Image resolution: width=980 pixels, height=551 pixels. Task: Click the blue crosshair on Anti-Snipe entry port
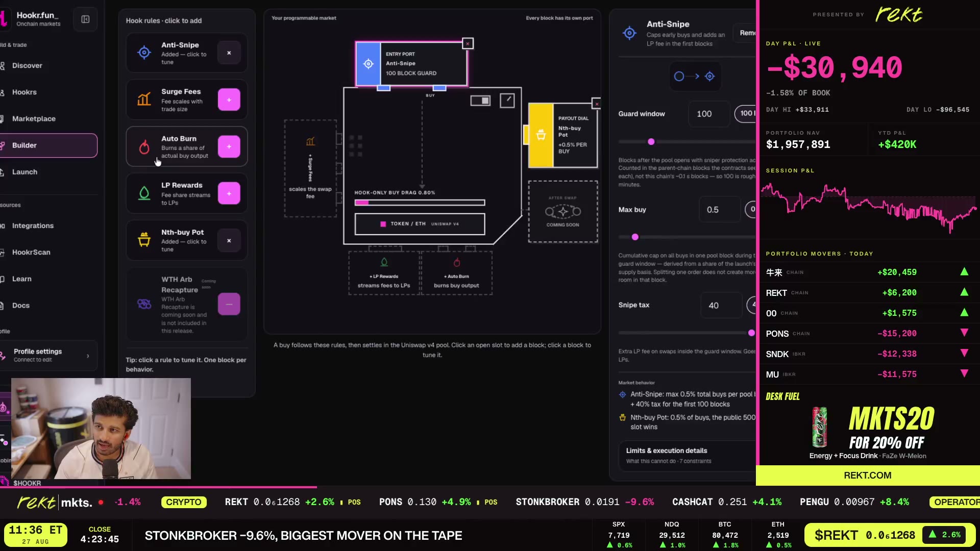[368, 64]
